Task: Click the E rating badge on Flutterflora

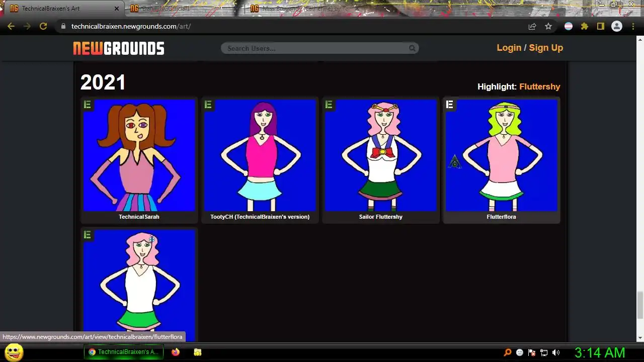Action: 450,105
